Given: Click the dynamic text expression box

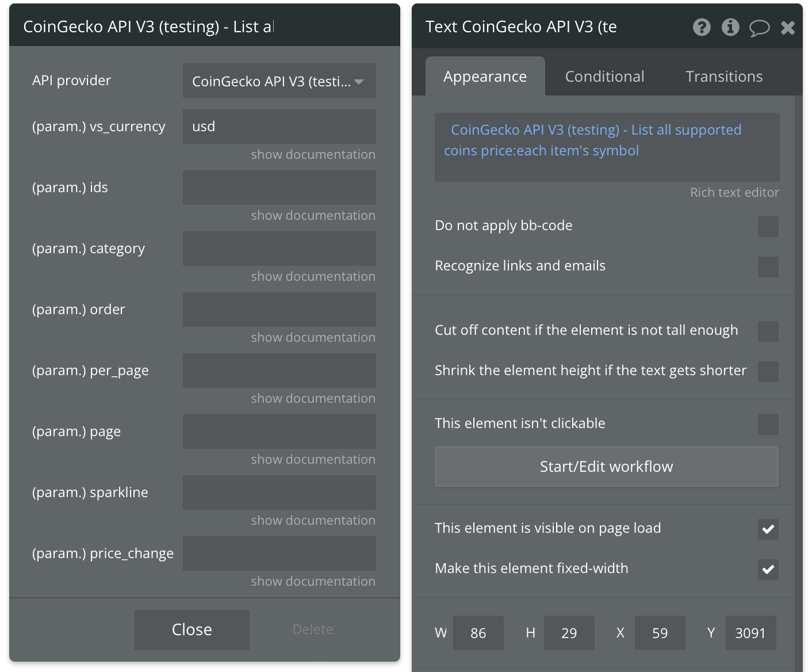Looking at the screenshot, I should click(x=607, y=147).
